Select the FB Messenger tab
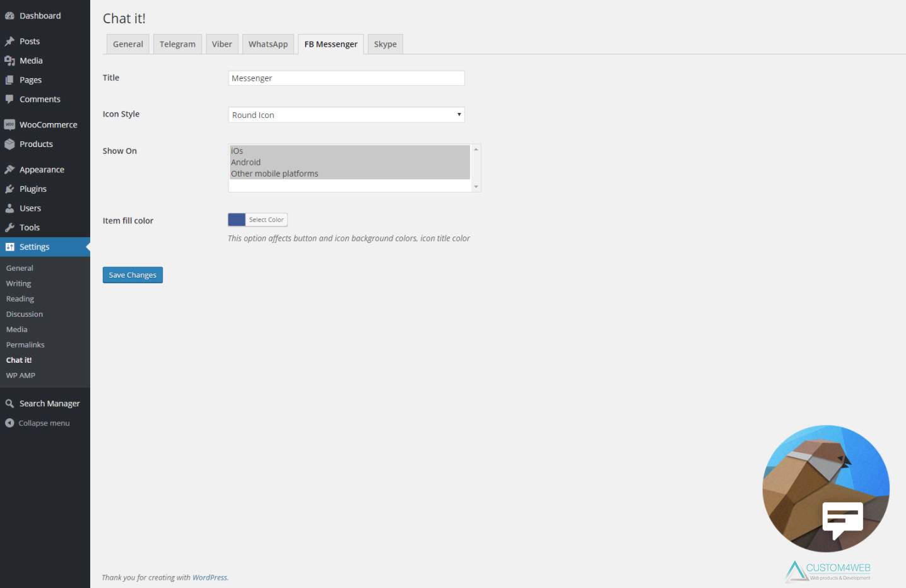 click(331, 44)
